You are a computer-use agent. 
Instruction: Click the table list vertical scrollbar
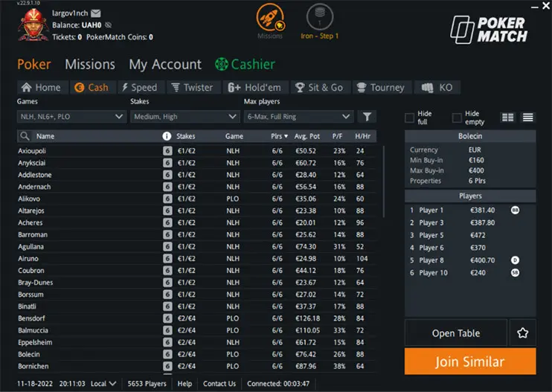(x=383, y=181)
